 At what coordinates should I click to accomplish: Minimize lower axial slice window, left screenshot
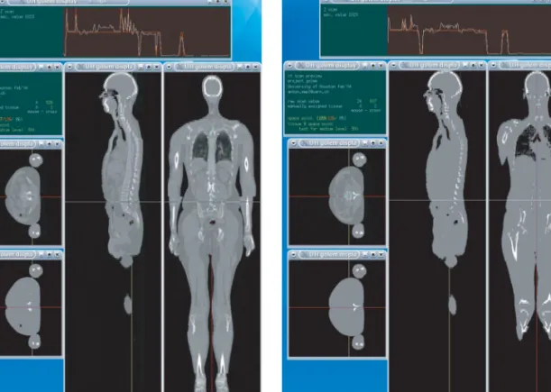41,254
